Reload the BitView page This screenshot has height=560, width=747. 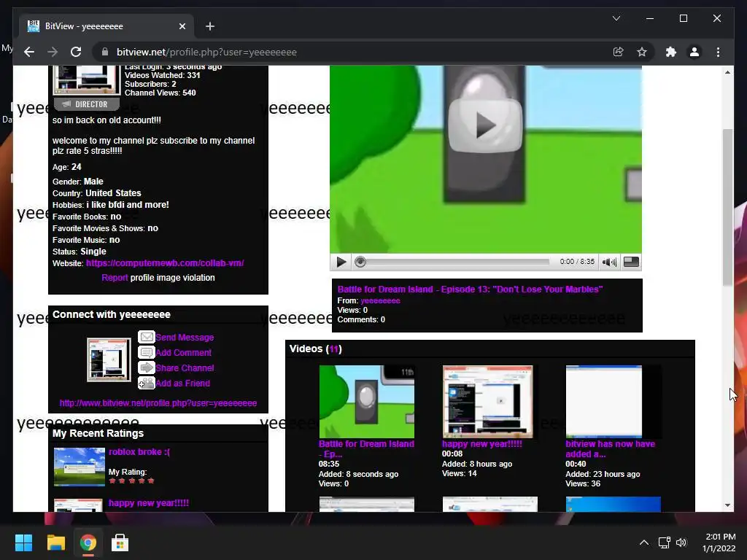[76, 52]
